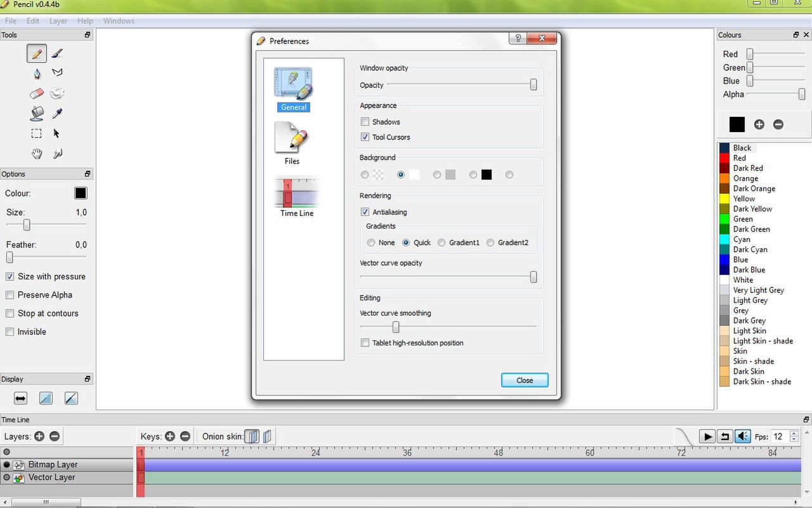Viewport: 812px width, 508px height.
Task: Select Orange in the colour palette list
Action: pyautogui.click(x=745, y=178)
